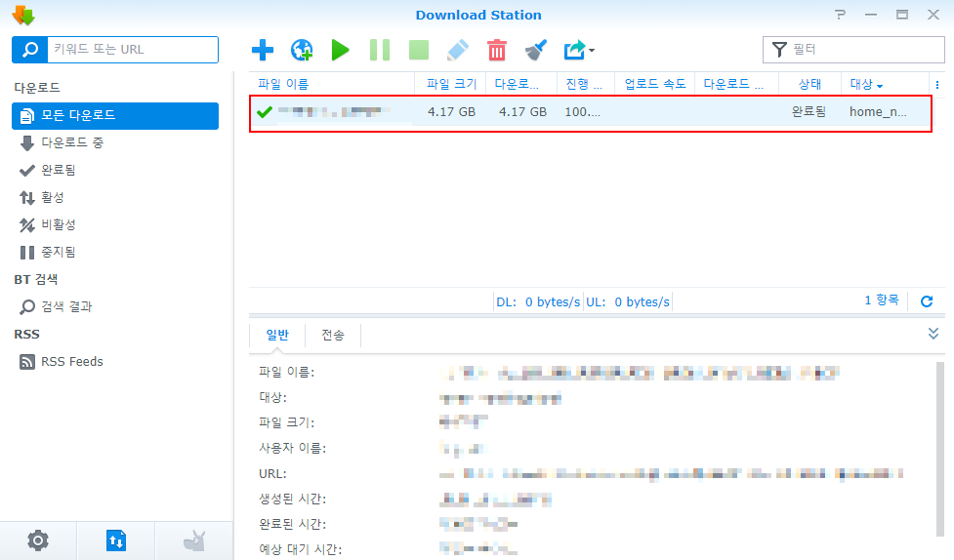Sort by 업로드 속도 column header

click(x=654, y=84)
